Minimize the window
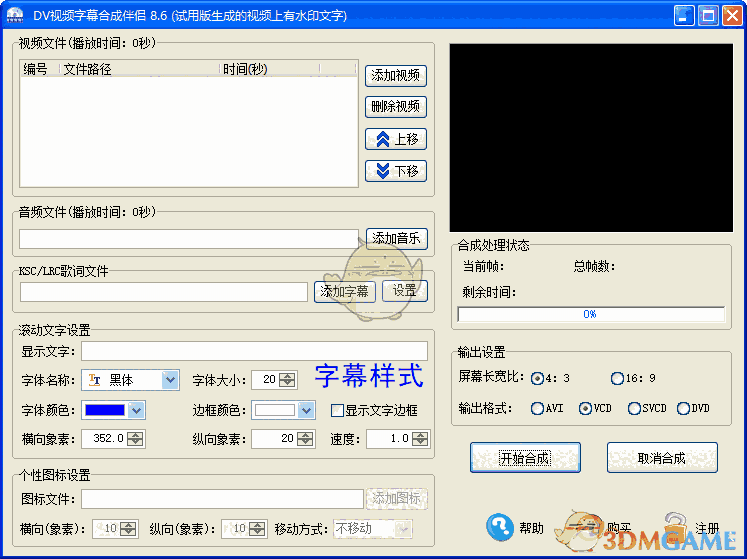This screenshot has height=559, width=747. 684,16
